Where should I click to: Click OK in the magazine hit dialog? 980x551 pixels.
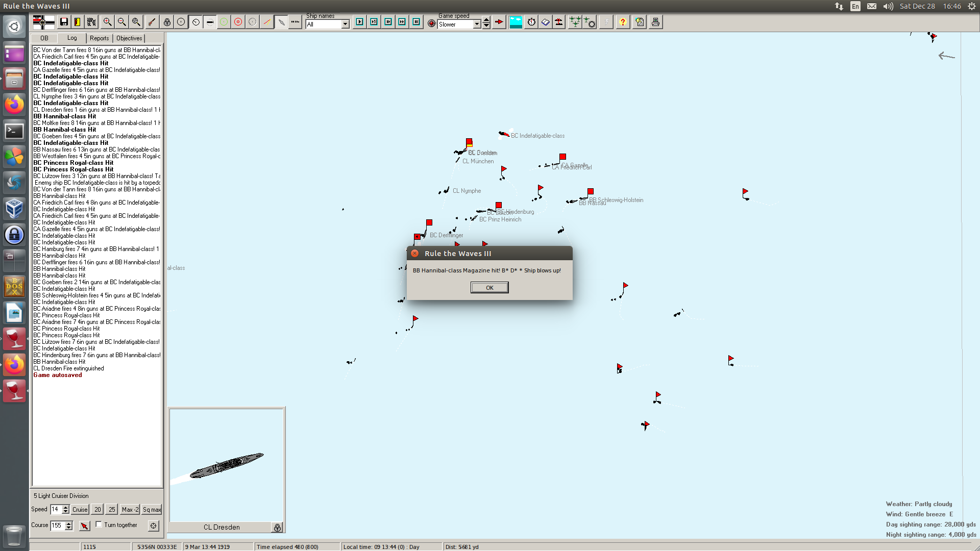coord(489,288)
